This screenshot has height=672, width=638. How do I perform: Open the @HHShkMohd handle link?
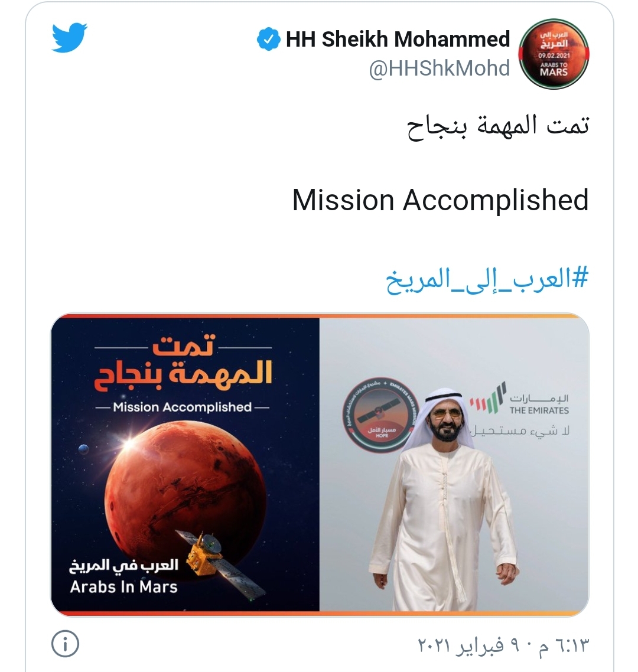coord(439,68)
